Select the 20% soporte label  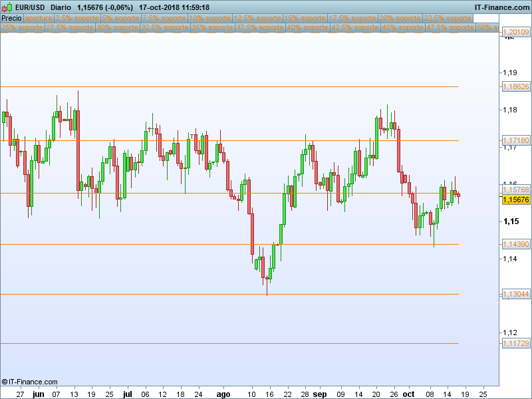click(x=400, y=18)
